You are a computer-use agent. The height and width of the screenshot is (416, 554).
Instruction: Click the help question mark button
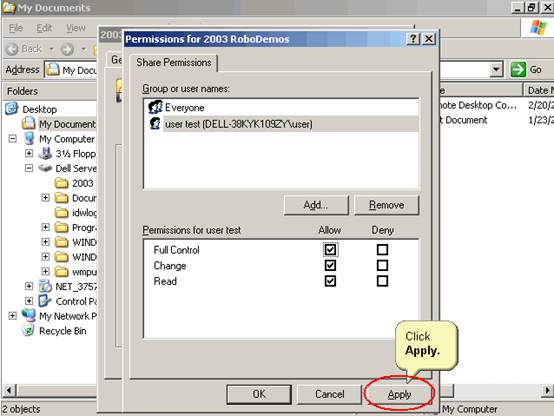(413, 39)
